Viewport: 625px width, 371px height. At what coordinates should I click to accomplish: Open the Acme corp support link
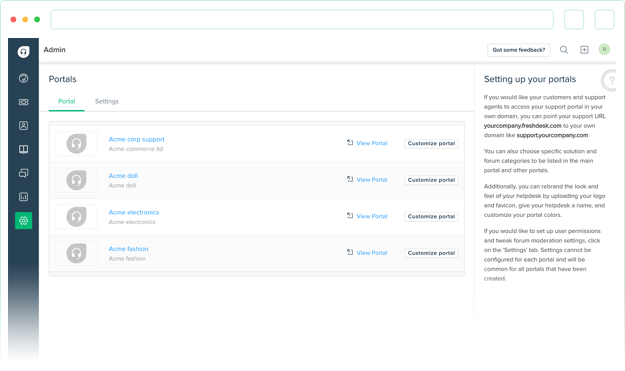[137, 139]
